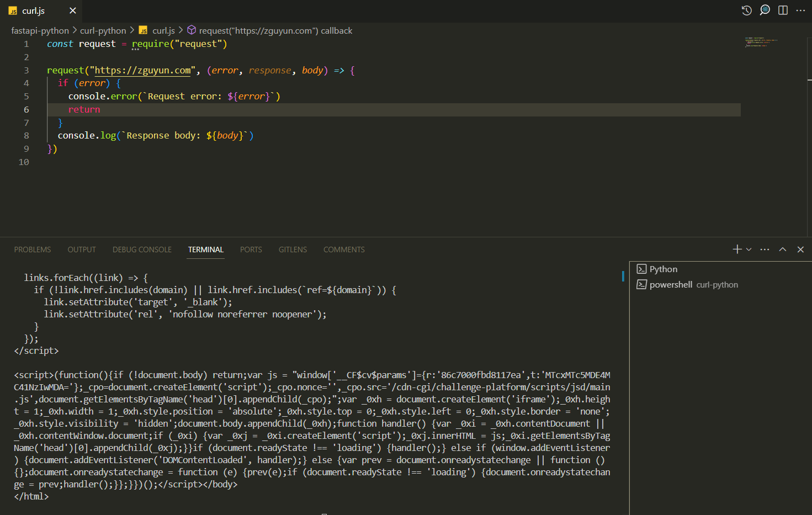Click line number 1 in the gutter
This screenshot has width=812, height=515.
(x=26, y=44)
